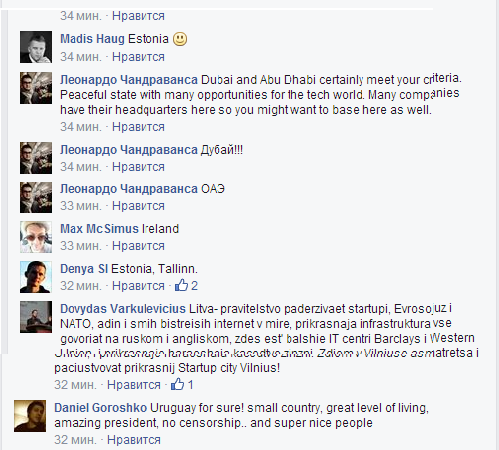Image resolution: width=499 pixels, height=450 pixels.
Task: Like Madis Haug's Estonia comment via Нравится
Action: click(138, 57)
